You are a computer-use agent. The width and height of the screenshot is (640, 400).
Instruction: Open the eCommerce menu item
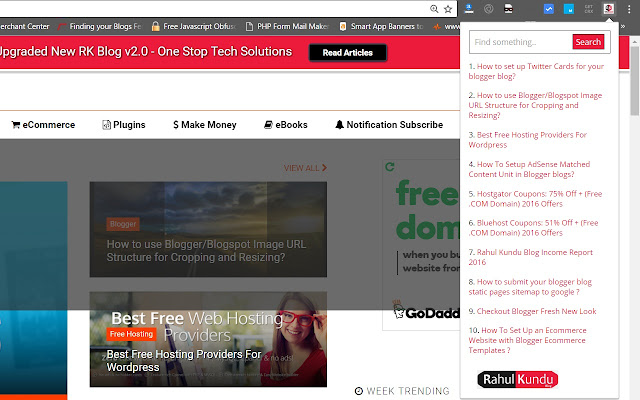click(x=43, y=125)
